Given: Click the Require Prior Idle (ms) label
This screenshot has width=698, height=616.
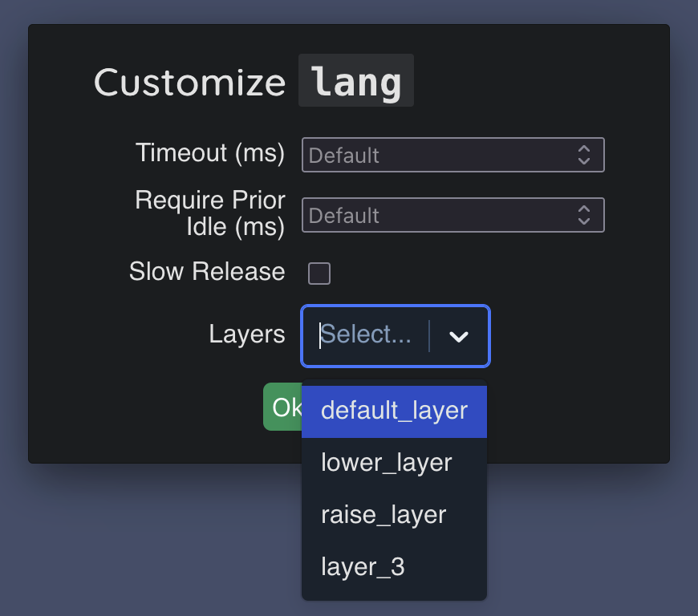Looking at the screenshot, I should point(210,213).
